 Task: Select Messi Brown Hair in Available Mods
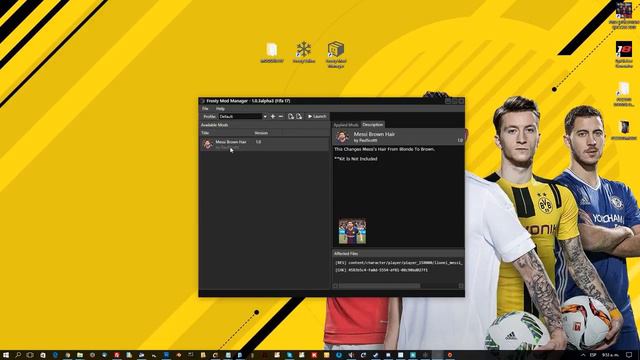264,144
